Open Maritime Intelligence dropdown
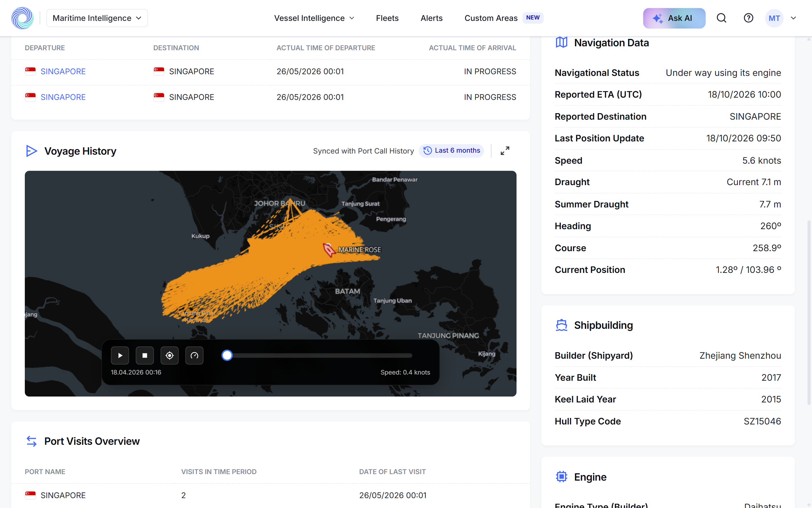 [x=97, y=18]
